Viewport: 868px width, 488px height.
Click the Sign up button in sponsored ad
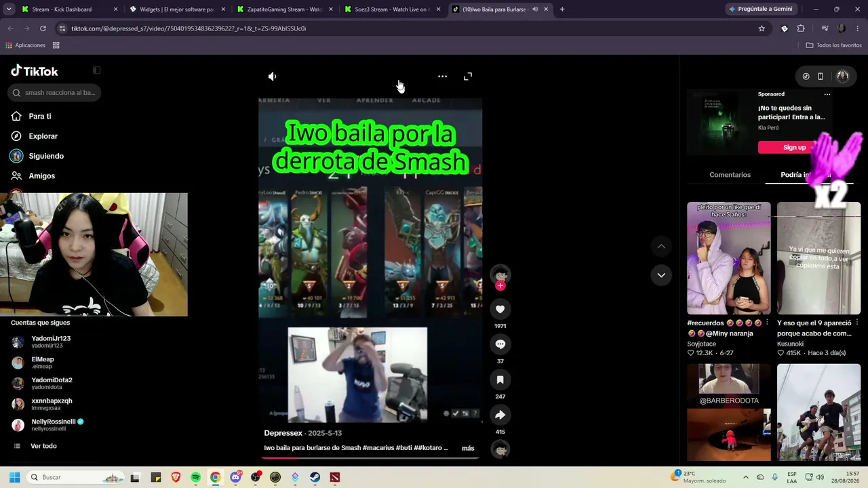tap(794, 148)
